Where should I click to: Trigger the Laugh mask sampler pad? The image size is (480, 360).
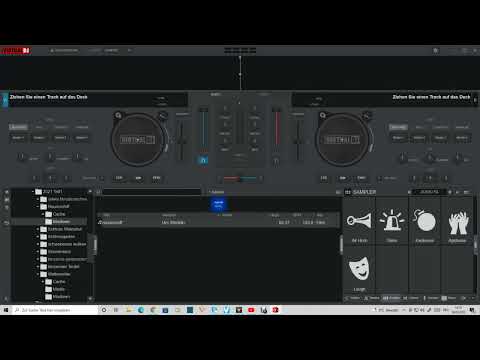tap(359, 271)
